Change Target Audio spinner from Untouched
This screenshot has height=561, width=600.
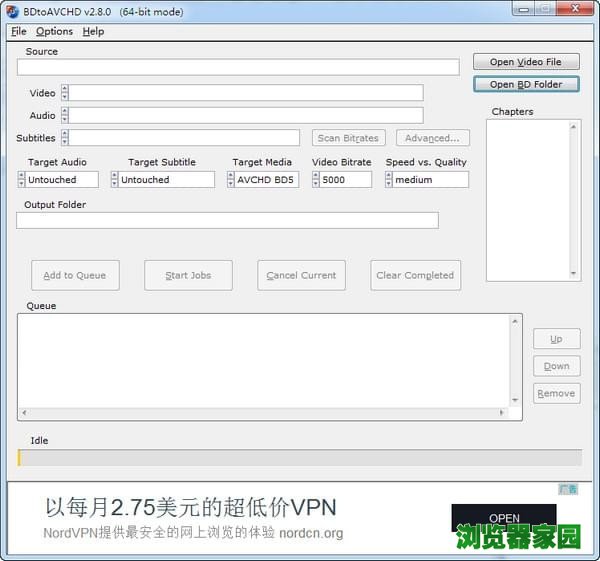point(22,180)
